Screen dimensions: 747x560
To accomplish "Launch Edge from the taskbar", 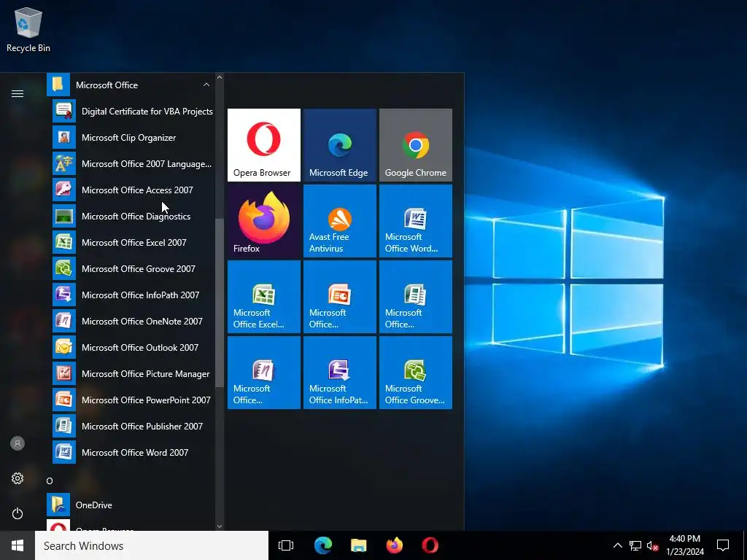I will pos(323,545).
